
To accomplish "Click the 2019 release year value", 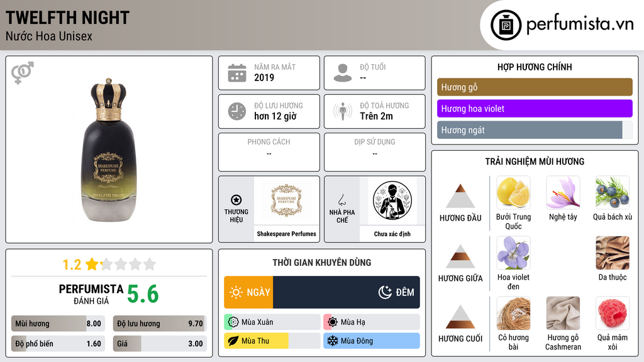I will (264, 77).
